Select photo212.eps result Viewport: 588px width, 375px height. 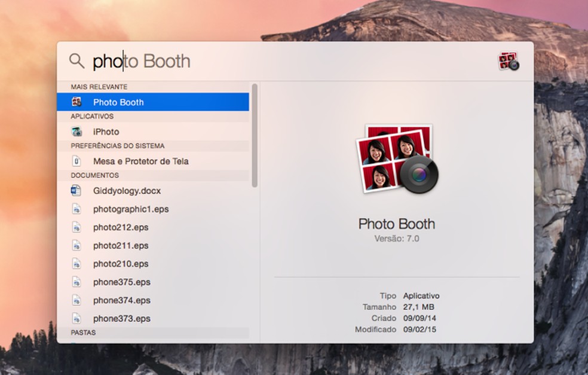click(x=153, y=227)
